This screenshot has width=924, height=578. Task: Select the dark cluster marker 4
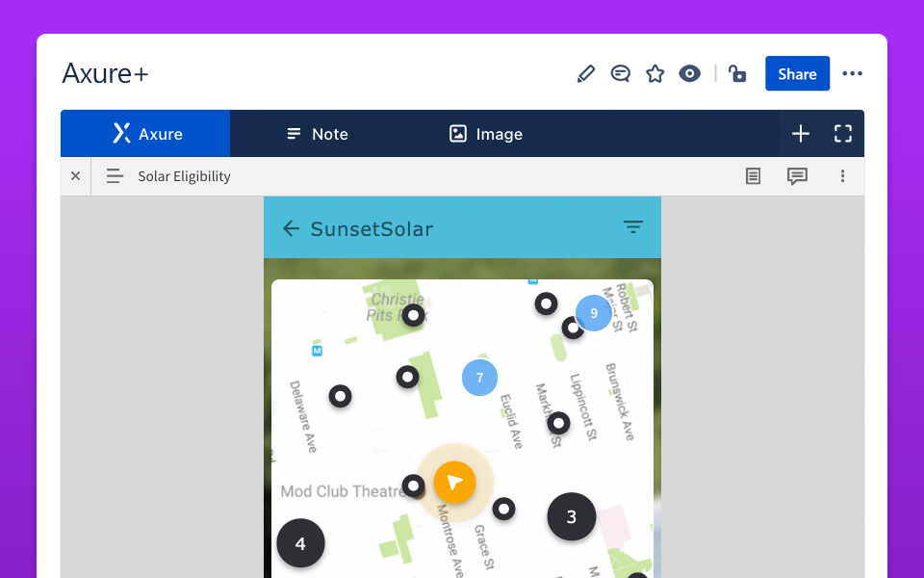(x=300, y=543)
